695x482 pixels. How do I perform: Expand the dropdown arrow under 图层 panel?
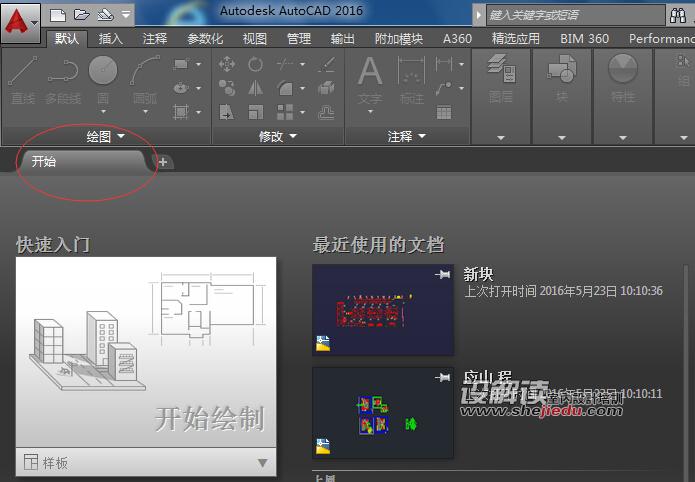pos(501,138)
